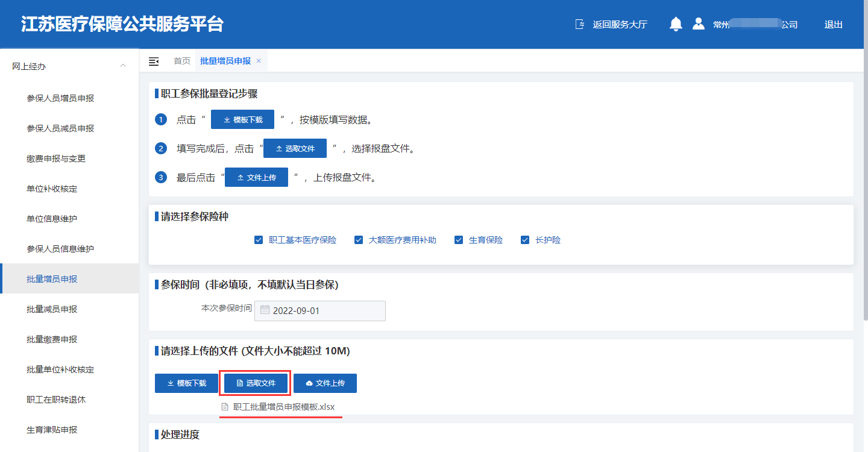Click the sidebar collapse hamburger icon
The width and height of the screenshot is (868, 452).
(x=154, y=61)
